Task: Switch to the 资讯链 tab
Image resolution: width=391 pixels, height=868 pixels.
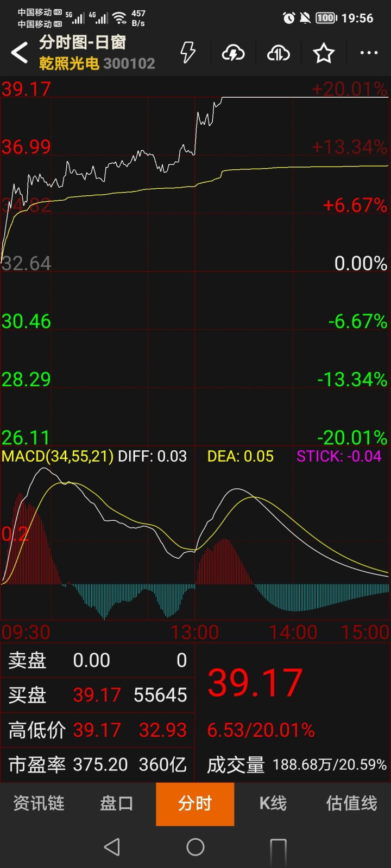Action: (39, 803)
